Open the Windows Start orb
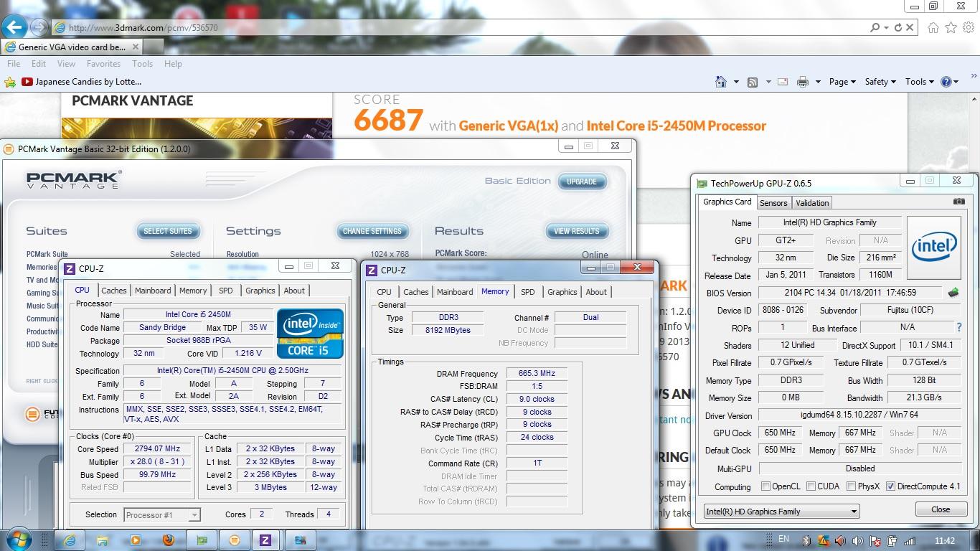The image size is (980, 551). pyautogui.click(x=19, y=540)
